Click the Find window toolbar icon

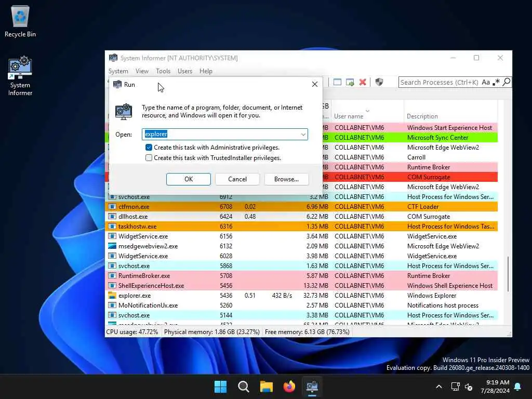point(337,82)
